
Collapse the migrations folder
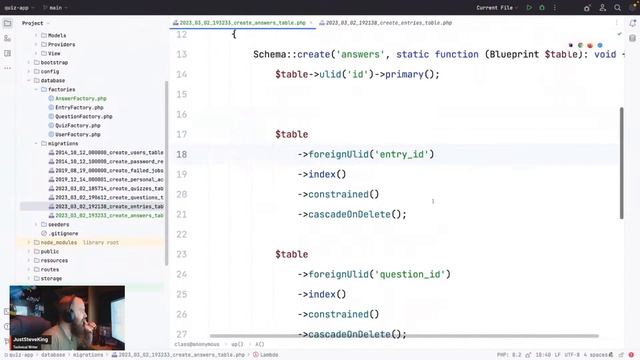[36, 143]
